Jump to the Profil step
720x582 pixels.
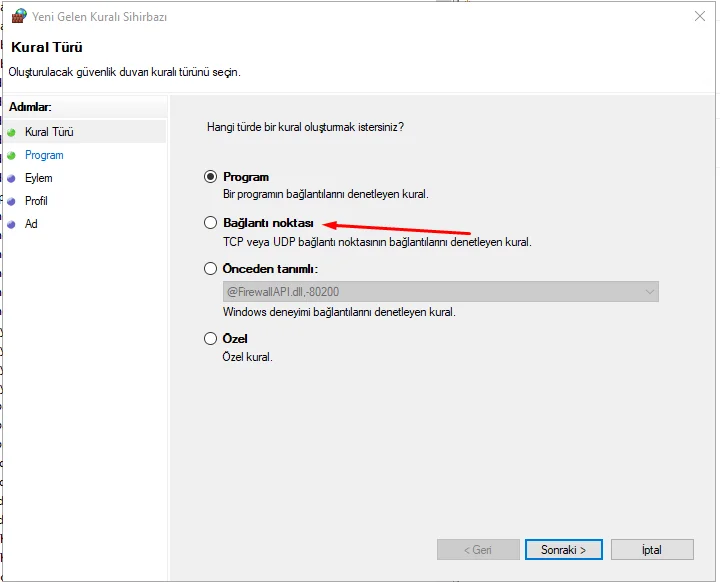click(x=36, y=201)
